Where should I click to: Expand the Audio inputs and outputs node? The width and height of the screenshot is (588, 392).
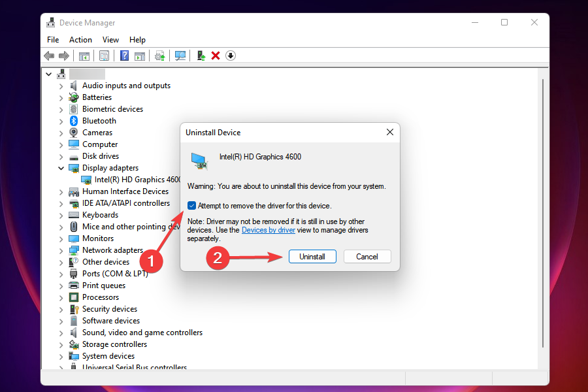point(61,86)
